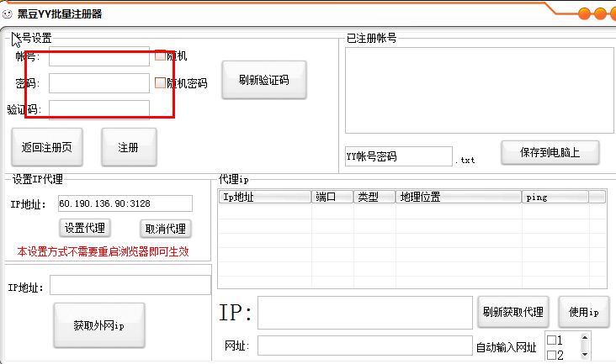
Task: Click the smiley app icon in the title bar
Action: [x=7, y=14]
